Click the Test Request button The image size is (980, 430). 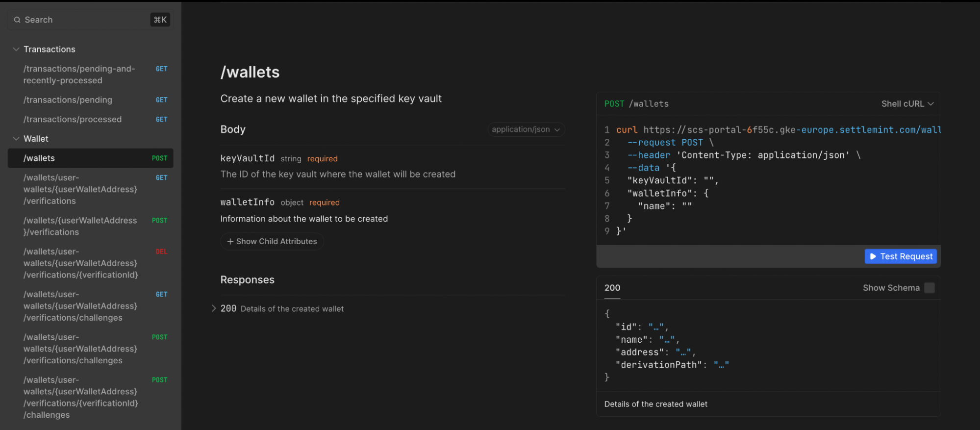point(901,256)
